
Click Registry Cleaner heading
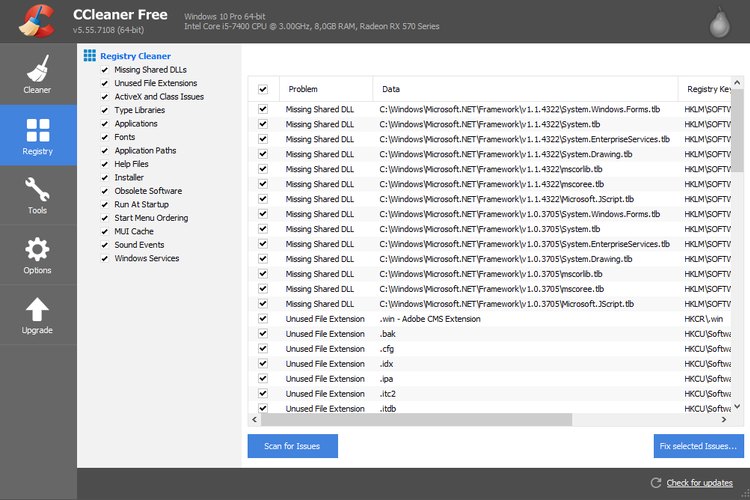[135, 56]
